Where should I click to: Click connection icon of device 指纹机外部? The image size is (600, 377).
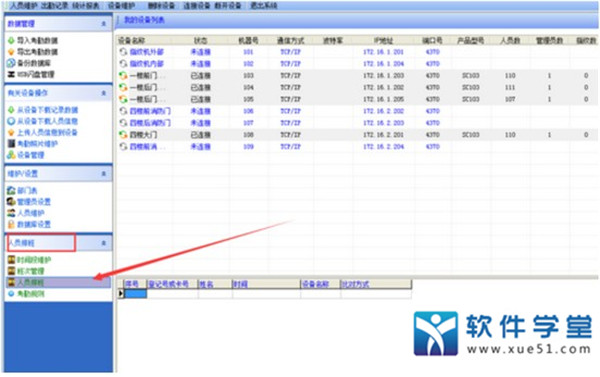[x=123, y=52]
